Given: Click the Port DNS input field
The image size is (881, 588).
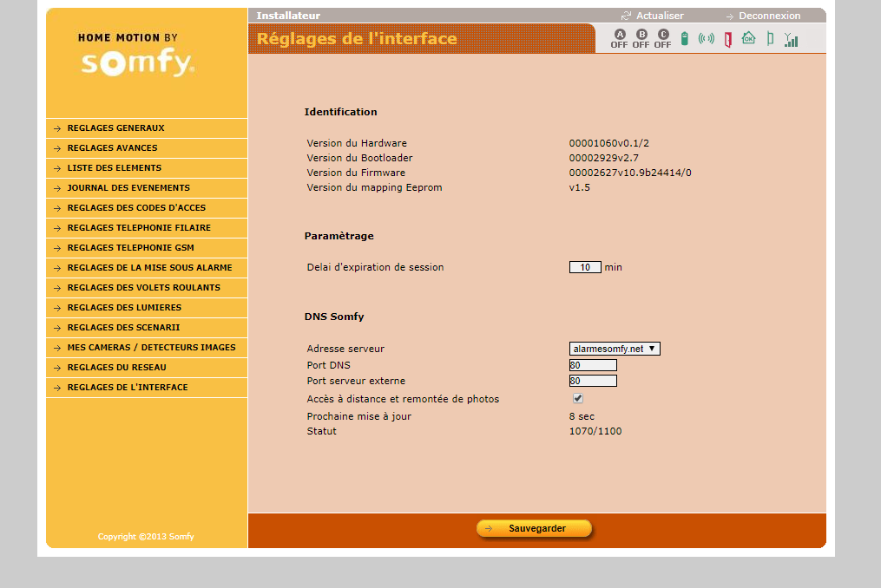Looking at the screenshot, I should point(593,366).
